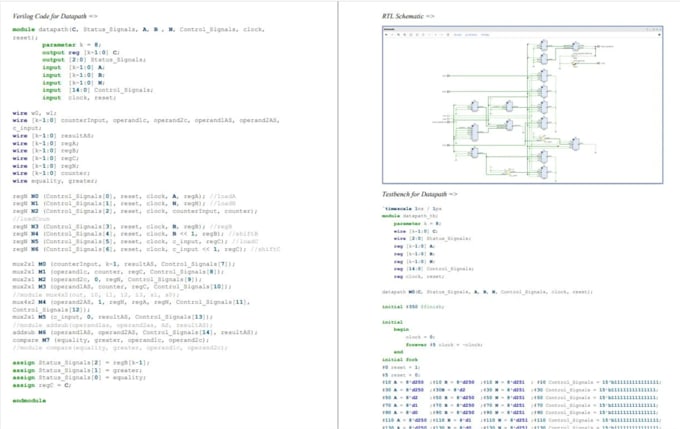The height and width of the screenshot is (429, 680).
Task: Click the 'wire w0, w1;' line
Action: (34, 113)
